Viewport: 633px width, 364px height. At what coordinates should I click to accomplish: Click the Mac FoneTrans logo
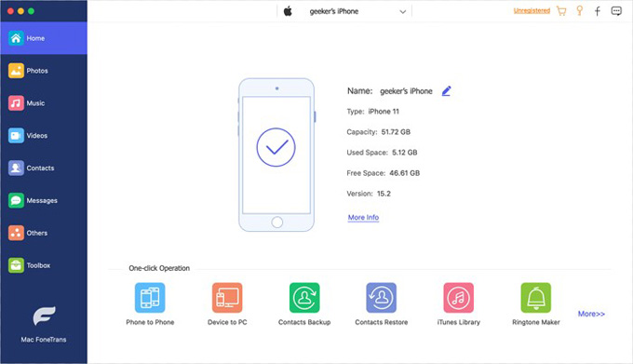point(44,316)
